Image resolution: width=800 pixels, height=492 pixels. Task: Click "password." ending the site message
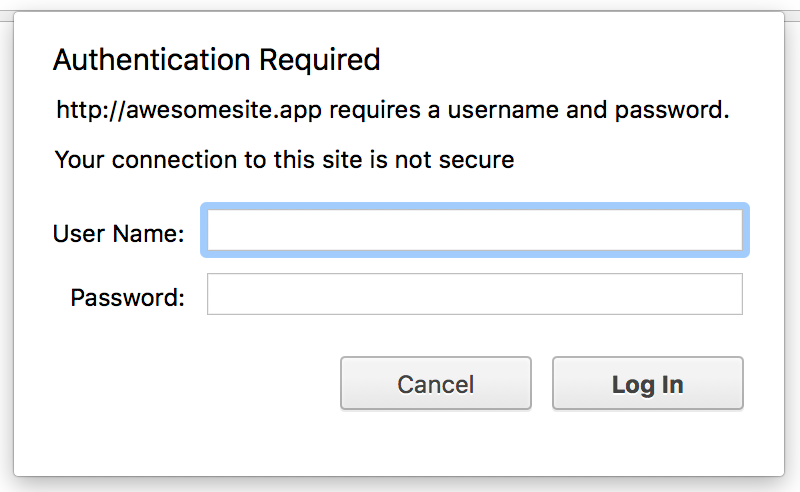pyautogui.click(x=670, y=110)
